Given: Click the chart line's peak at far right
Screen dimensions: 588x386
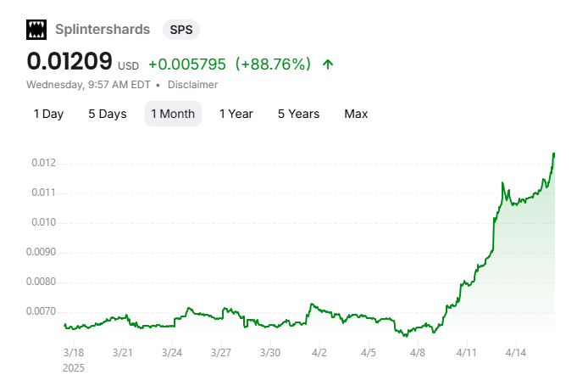Looking at the screenshot, I should (x=554, y=154).
